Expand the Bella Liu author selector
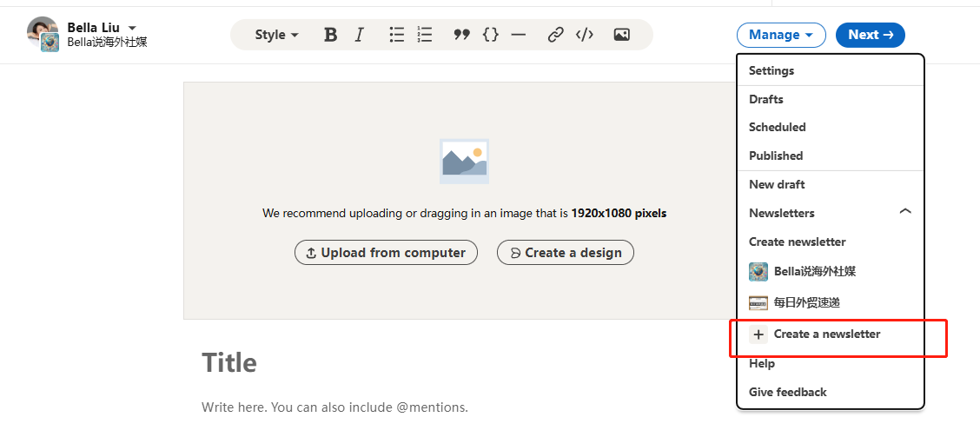 [x=132, y=28]
